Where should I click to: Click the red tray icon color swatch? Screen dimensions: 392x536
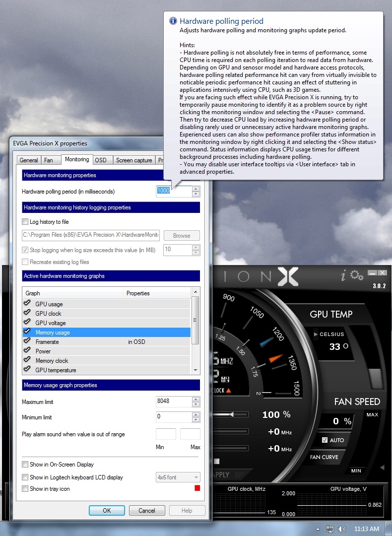pyautogui.click(x=197, y=488)
